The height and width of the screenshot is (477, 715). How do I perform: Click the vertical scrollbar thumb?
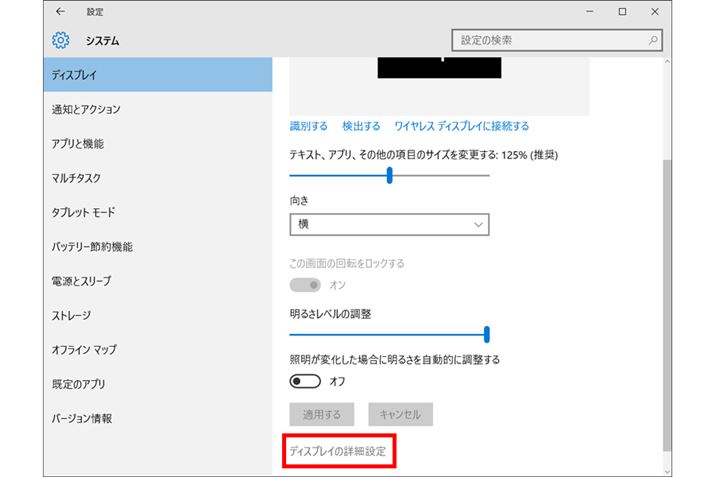667,305
